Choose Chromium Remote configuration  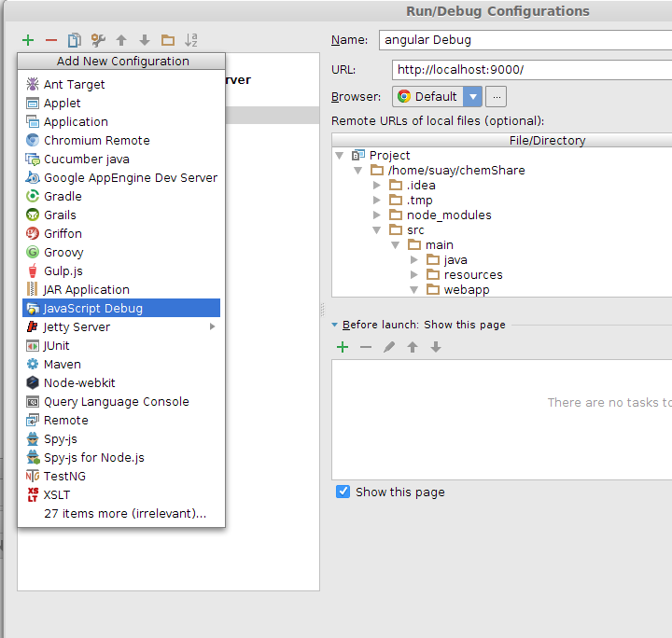click(x=121, y=141)
